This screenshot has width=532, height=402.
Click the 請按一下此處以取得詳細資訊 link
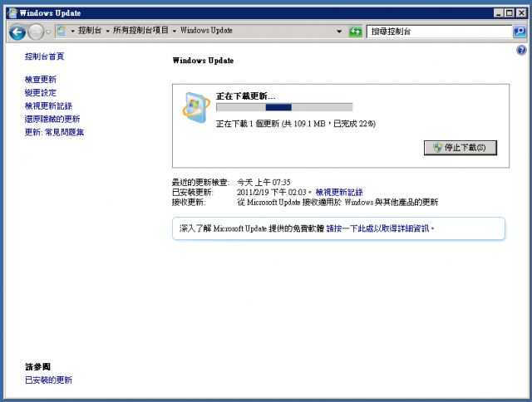(x=378, y=228)
